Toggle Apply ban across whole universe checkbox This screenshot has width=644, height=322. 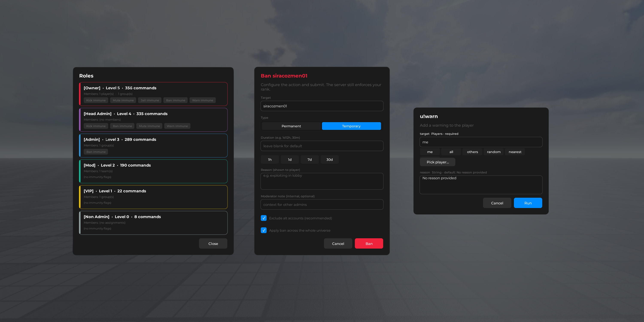tap(263, 230)
